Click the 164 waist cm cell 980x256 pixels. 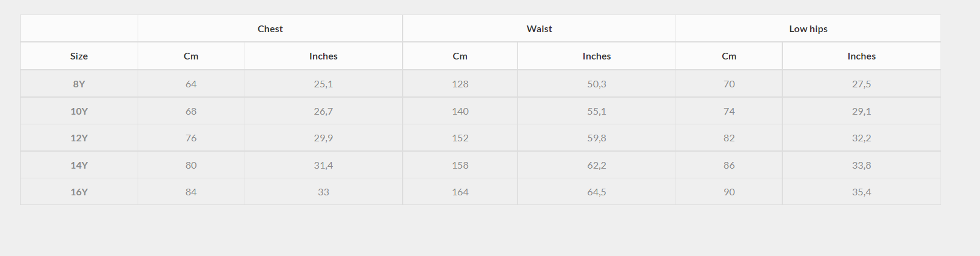click(x=460, y=192)
